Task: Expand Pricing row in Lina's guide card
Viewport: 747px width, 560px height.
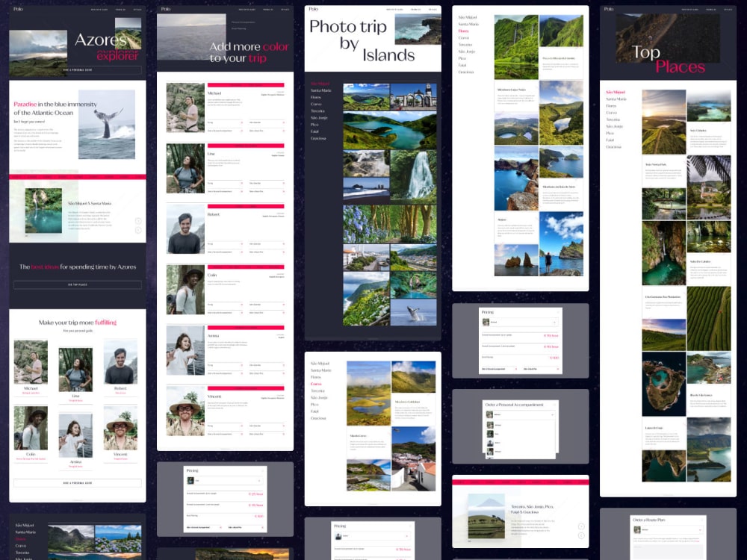Action: 225,183
